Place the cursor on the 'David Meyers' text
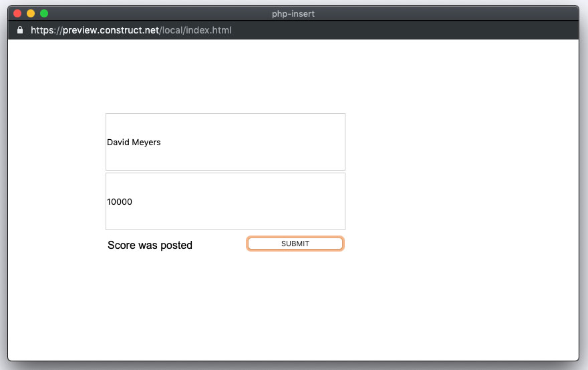The height and width of the screenshot is (370, 588). coord(134,143)
